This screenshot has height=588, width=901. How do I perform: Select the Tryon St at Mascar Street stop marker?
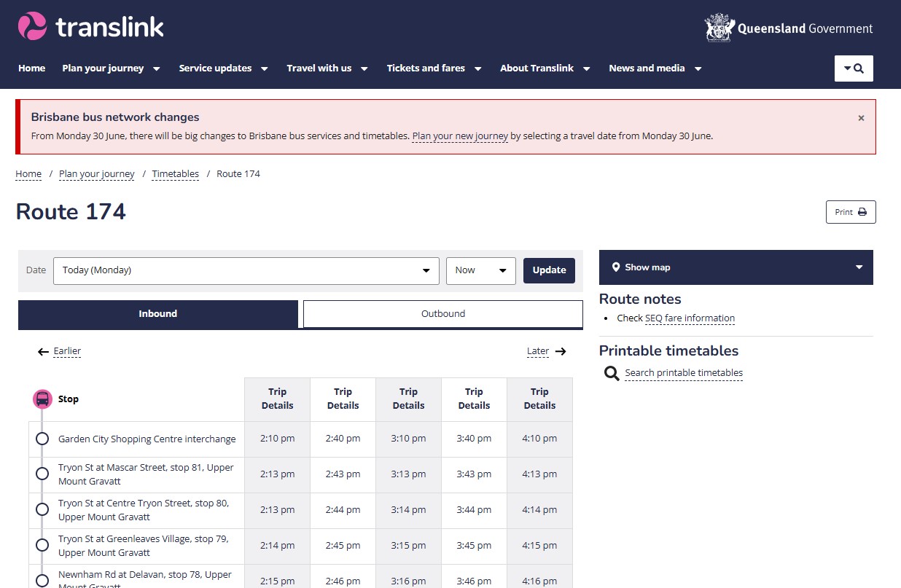(42, 474)
